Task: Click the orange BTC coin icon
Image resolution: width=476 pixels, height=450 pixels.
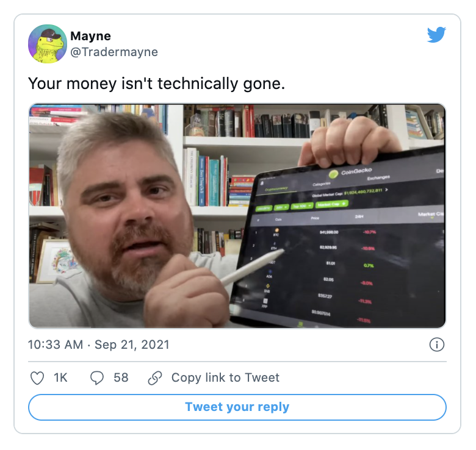Action: pyautogui.click(x=276, y=230)
